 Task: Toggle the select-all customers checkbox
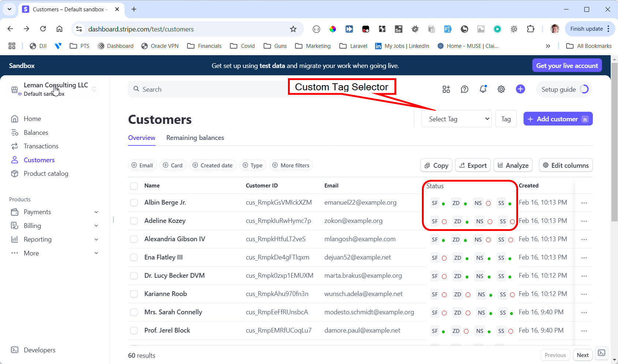(x=134, y=186)
